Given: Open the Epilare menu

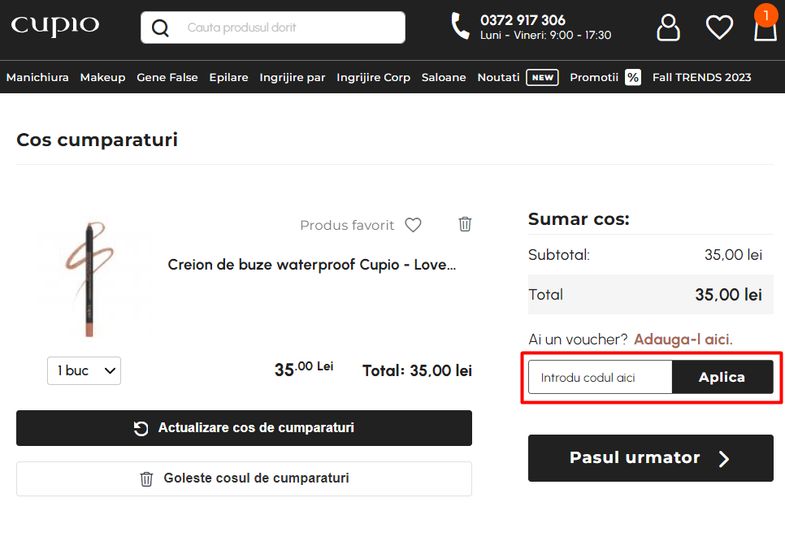Looking at the screenshot, I should point(229,78).
